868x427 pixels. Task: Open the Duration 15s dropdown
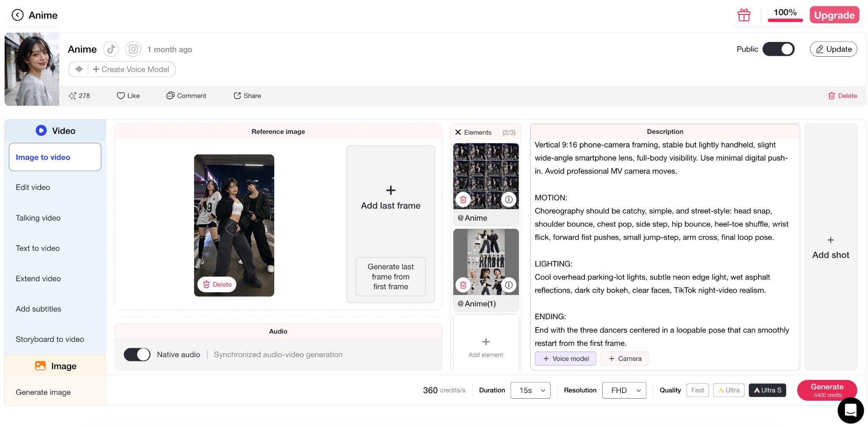click(x=531, y=390)
